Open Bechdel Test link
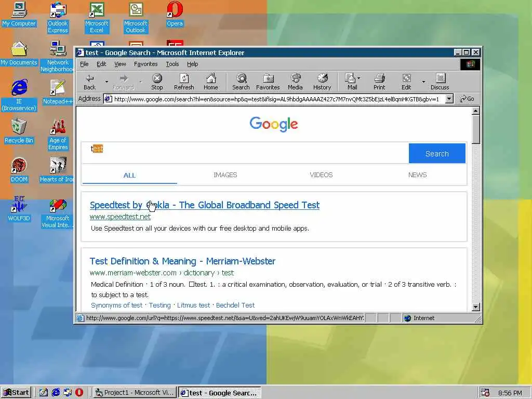The height and width of the screenshot is (399, 532). [x=235, y=305]
